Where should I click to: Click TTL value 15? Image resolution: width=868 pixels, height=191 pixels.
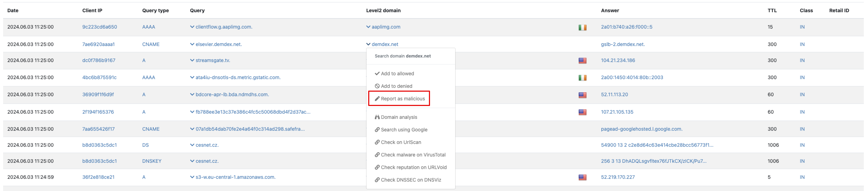coord(770,27)
